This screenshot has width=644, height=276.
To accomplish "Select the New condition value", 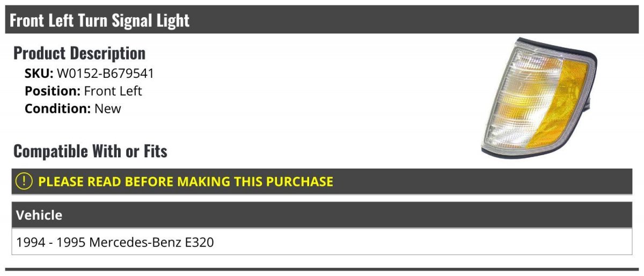I will (x=108, y=108).
